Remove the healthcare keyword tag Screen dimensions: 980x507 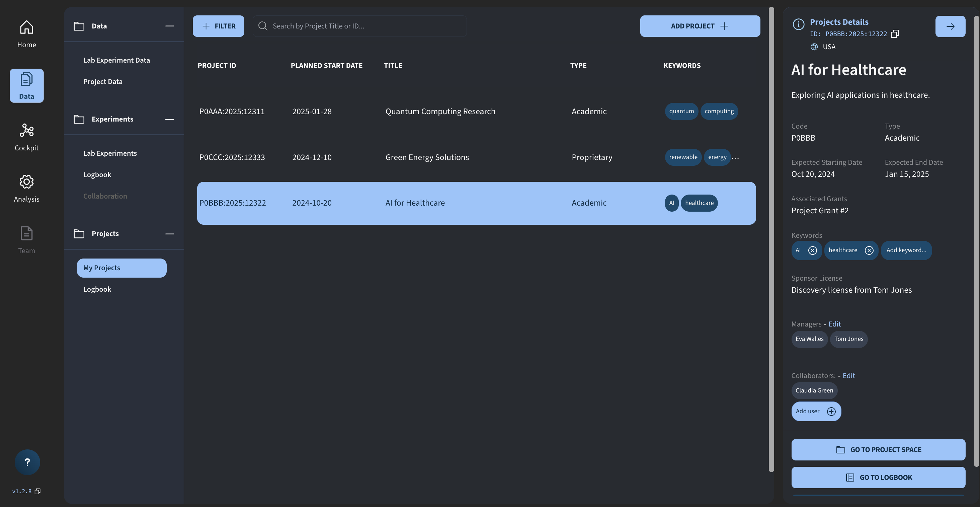(x=869, y=250)
